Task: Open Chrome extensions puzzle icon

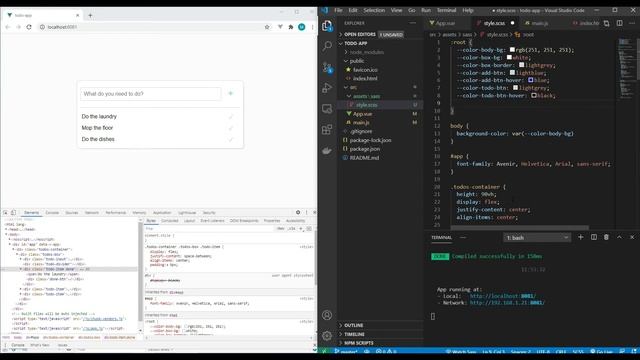Action: point(291,27)
